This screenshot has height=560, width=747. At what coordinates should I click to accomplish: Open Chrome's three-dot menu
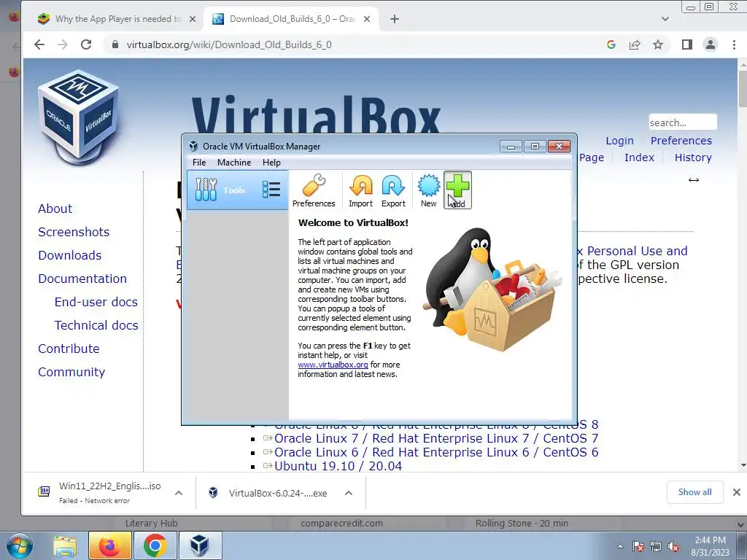pos(734,44)
